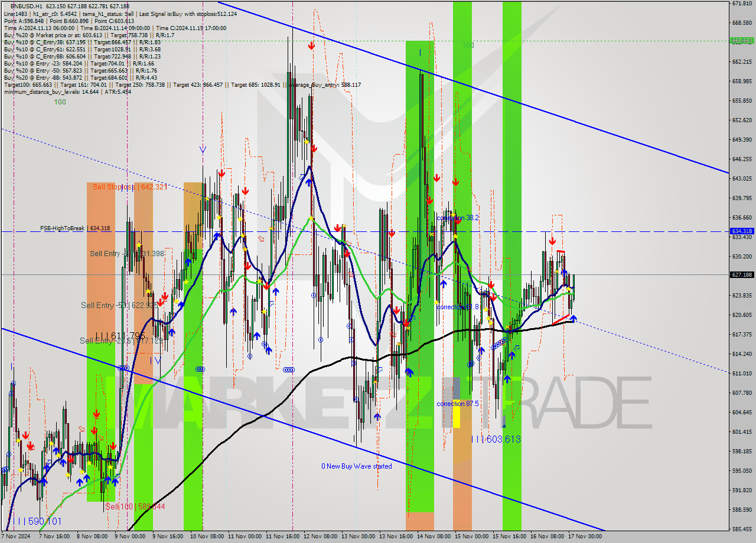Click the 'Sell 100 | 585.644' label
Viewport: 756px width, 543px height.
pyautogui.click(x=135, y=506)
